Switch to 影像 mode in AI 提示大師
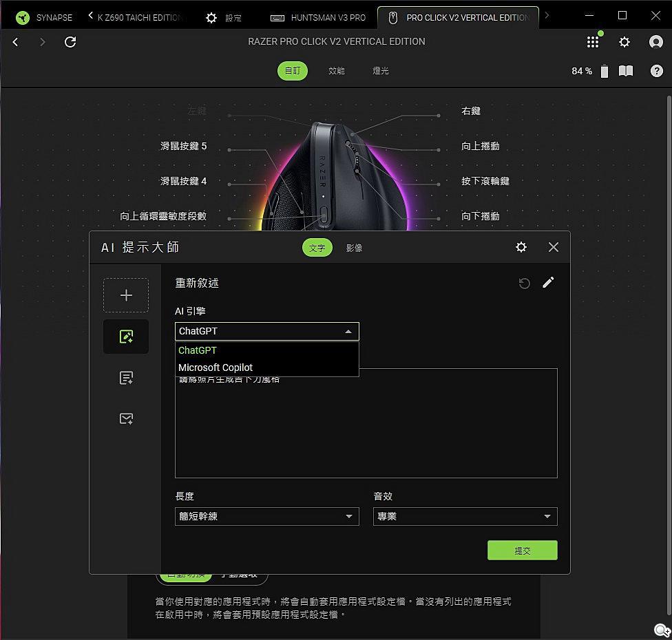This screenshot has width=672, height=640. pos(354,248)
